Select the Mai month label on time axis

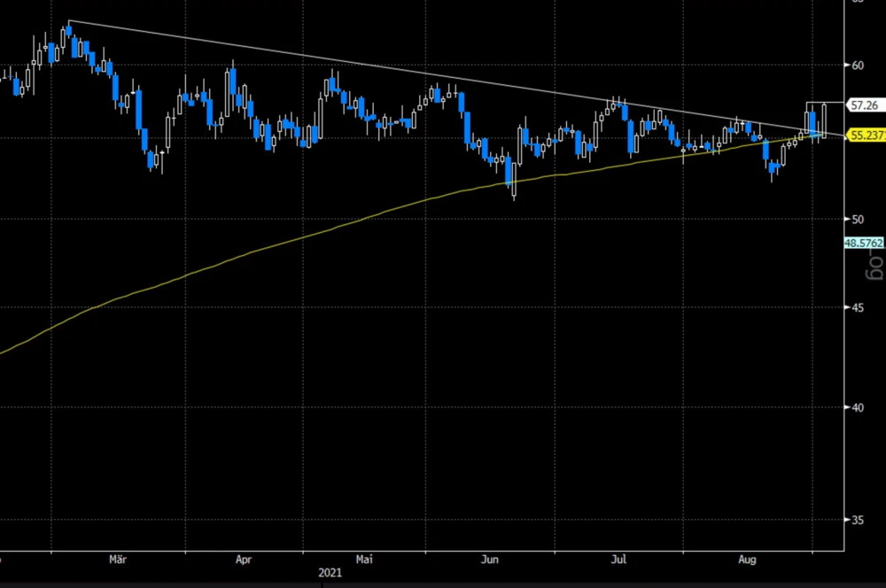pos(364,560)
